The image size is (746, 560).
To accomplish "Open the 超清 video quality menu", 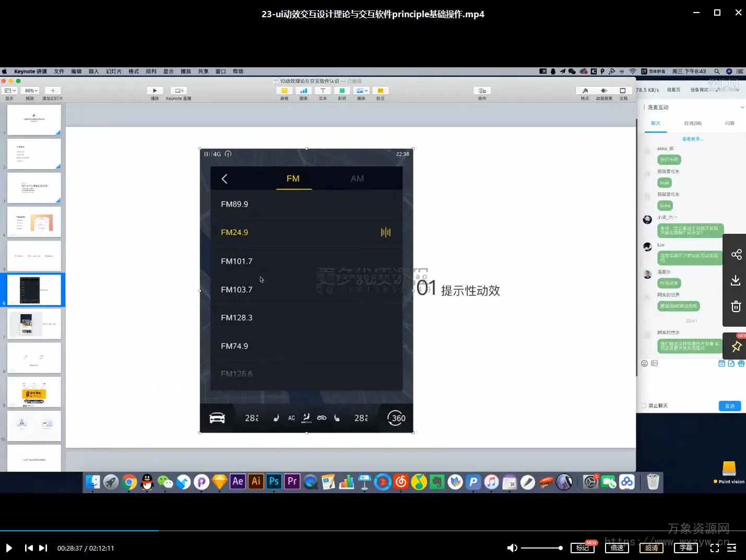I will point(652,548).
